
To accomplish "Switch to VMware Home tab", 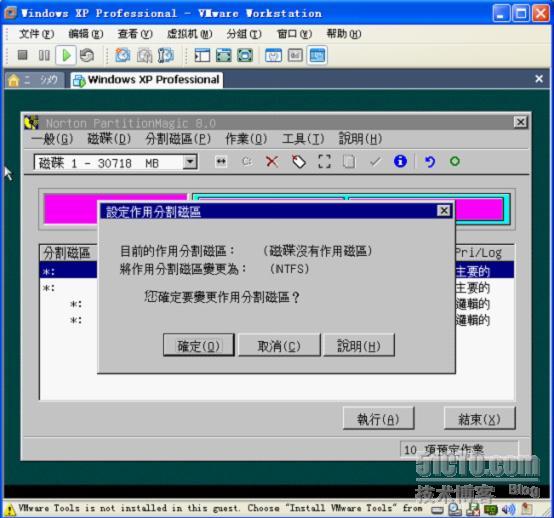I will click(35, 80).
